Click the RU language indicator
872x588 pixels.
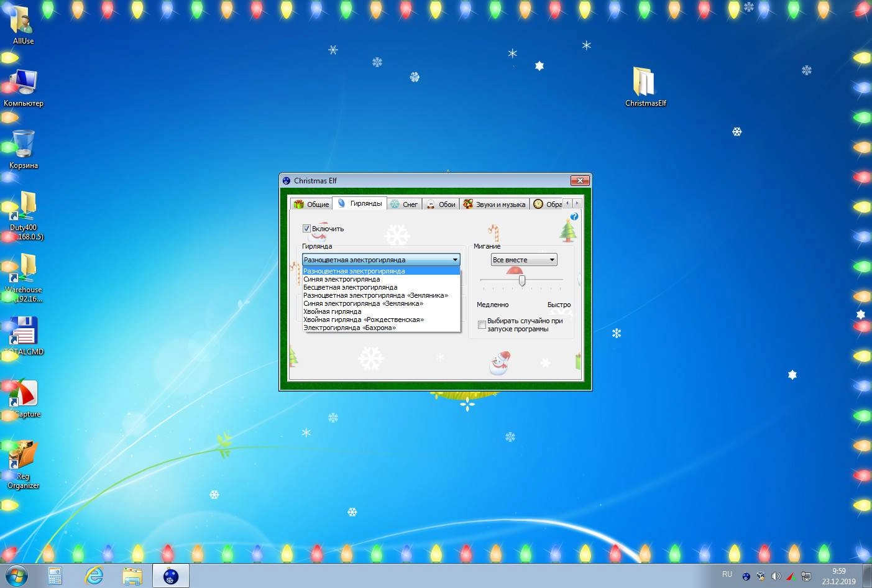[x=727, y=574]
